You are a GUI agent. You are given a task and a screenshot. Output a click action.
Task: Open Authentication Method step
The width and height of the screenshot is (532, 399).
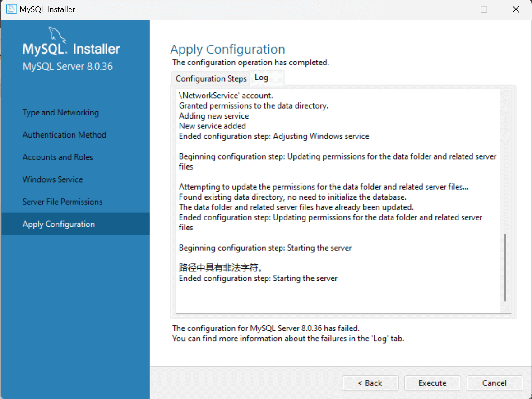[x=65, y=135]
